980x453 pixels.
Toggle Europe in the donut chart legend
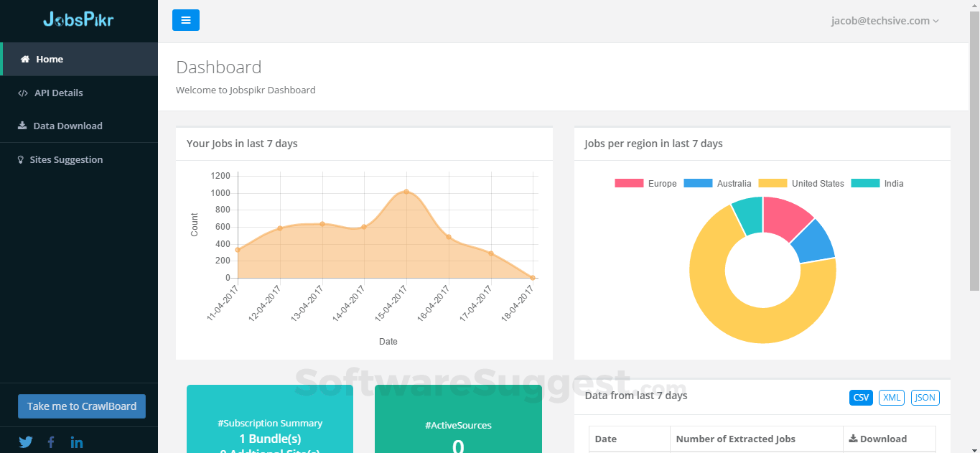coord(645,183)
